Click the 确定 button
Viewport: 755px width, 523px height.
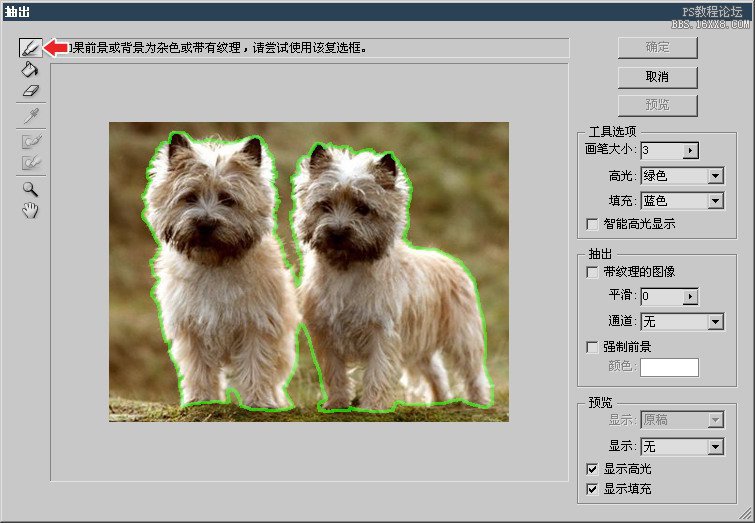pos(657,47)
